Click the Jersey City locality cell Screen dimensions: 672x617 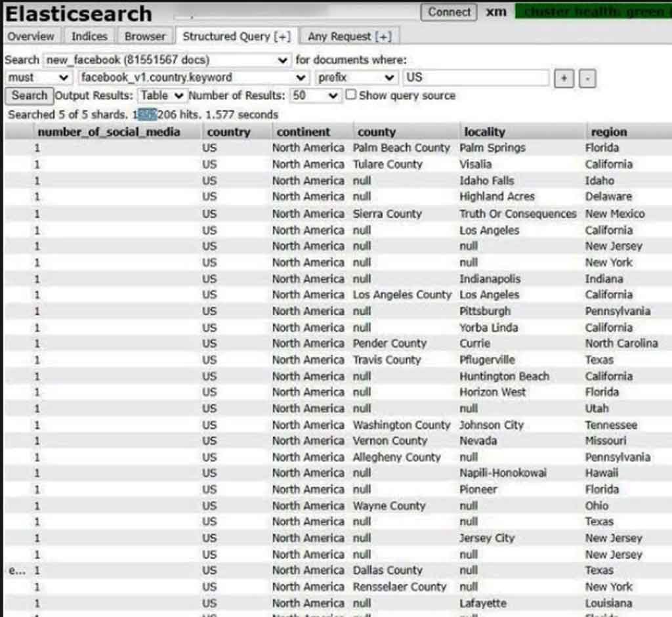[486, 538]
